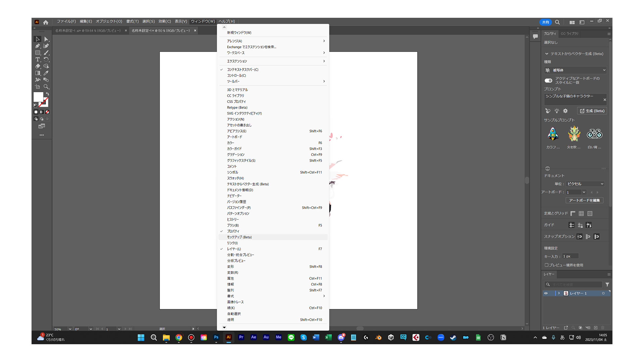Select the Type tool
This screenshot has width=644, height=362.
pos(38,59)
